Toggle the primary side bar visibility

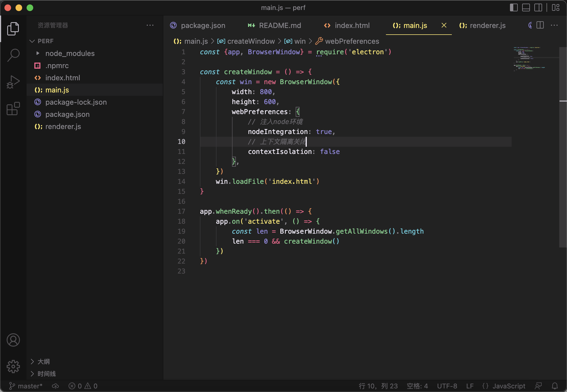coord(514,7)
